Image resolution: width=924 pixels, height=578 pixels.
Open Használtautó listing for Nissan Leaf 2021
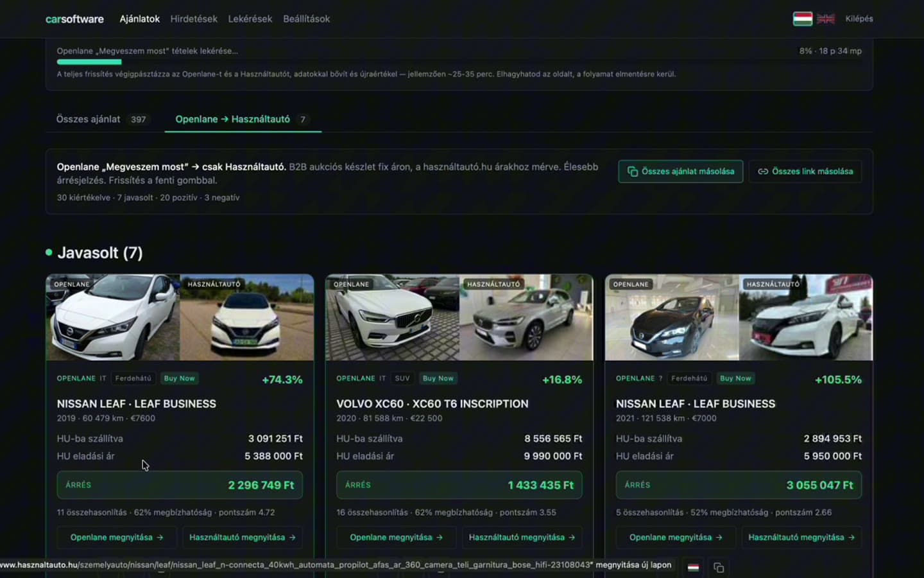(802, 538)
